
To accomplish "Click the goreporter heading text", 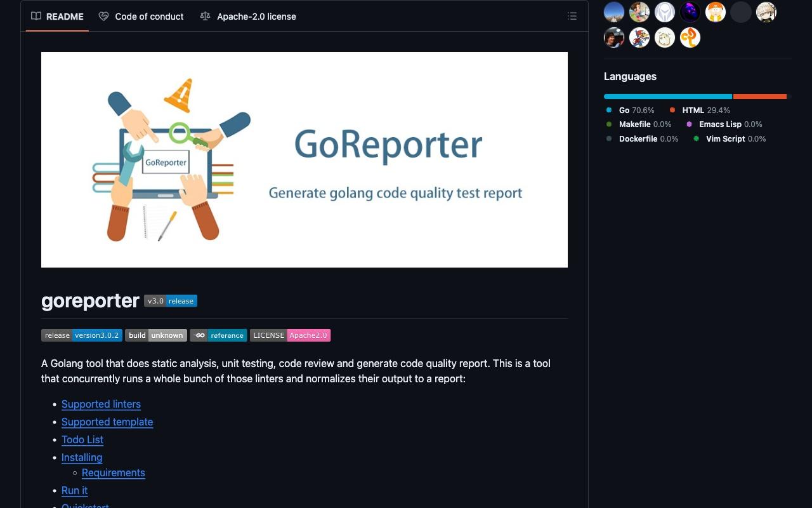I will 90,301.
